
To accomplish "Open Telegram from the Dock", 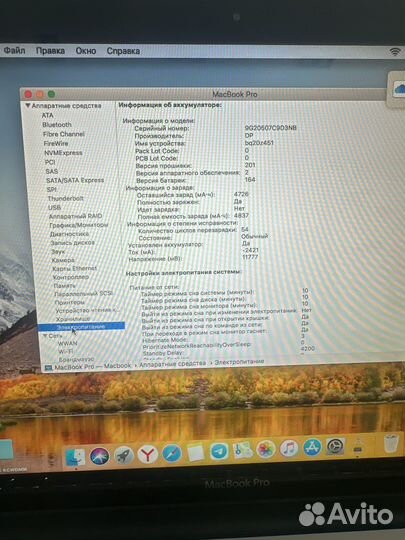I will point(219,451).
